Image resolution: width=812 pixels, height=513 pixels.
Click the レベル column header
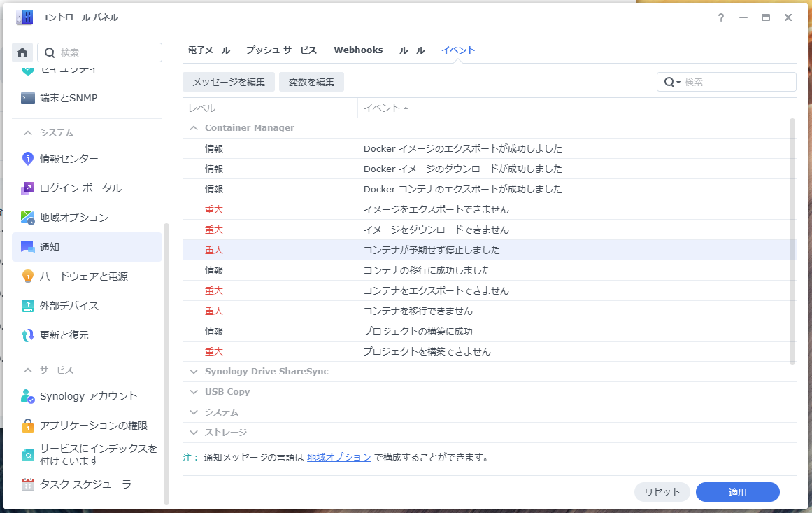tap(270, 108)
